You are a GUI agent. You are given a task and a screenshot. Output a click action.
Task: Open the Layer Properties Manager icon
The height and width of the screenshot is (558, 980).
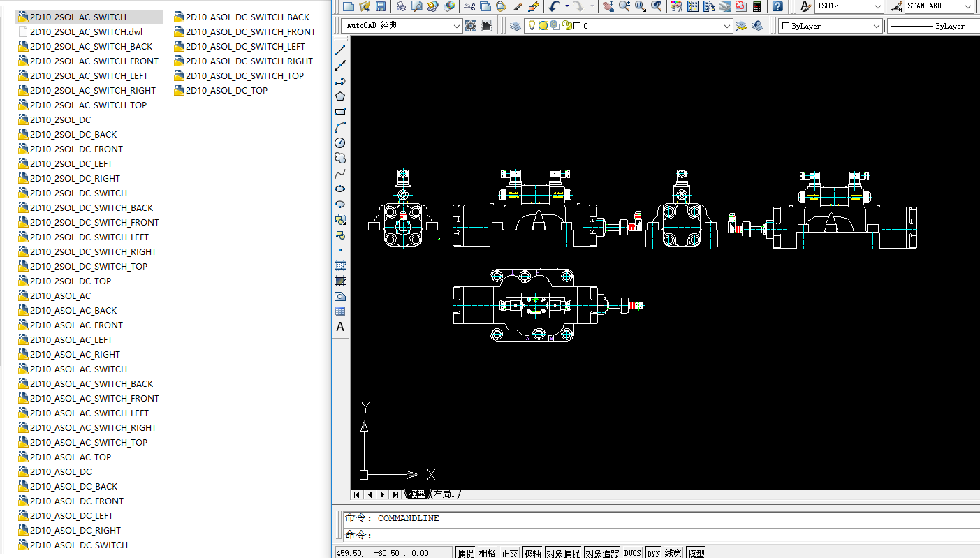(x=515, y=26)
